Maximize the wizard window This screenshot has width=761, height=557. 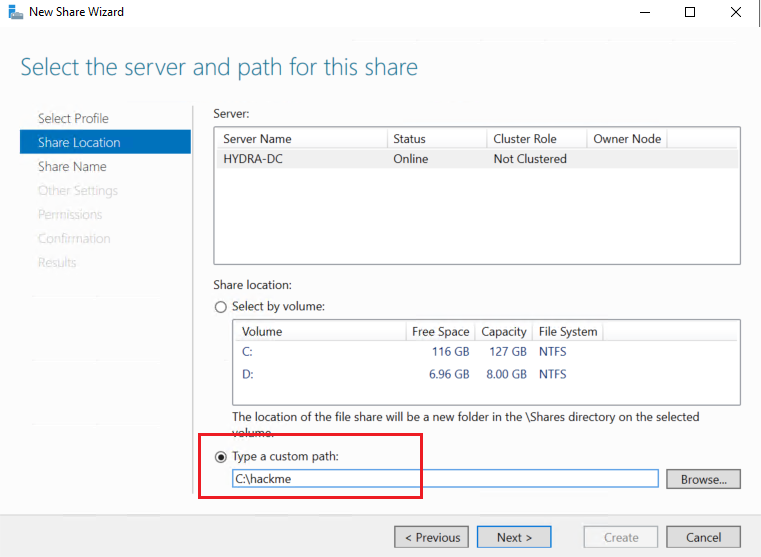pyautogui.click(x=690, y=13)
